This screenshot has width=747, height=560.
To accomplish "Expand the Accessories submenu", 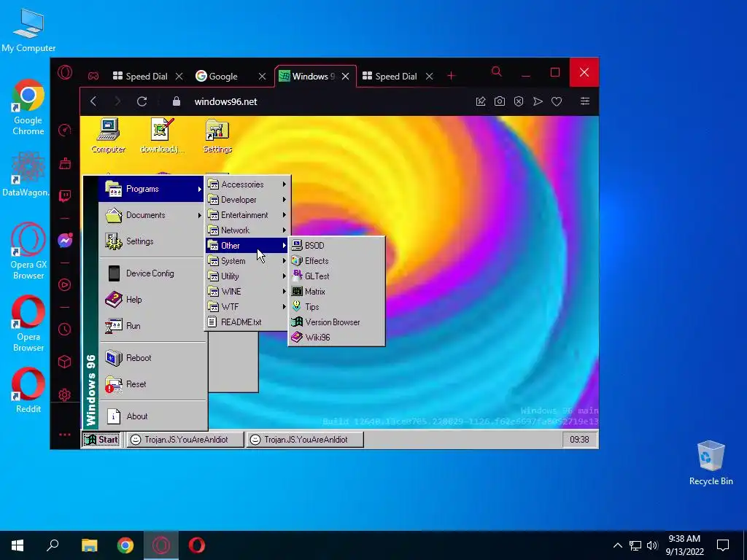I will pos(248,184).
